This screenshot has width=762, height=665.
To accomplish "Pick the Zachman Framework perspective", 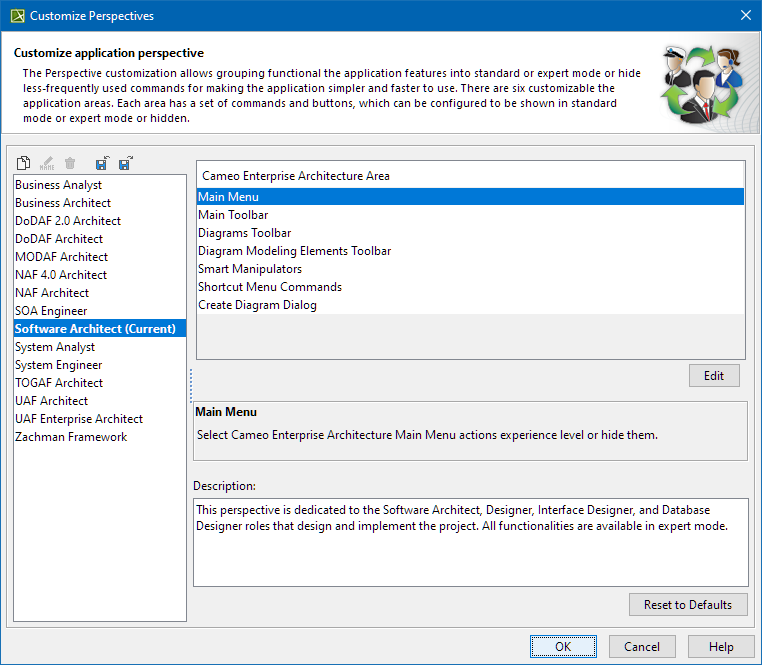I will (x=100, y=437).
